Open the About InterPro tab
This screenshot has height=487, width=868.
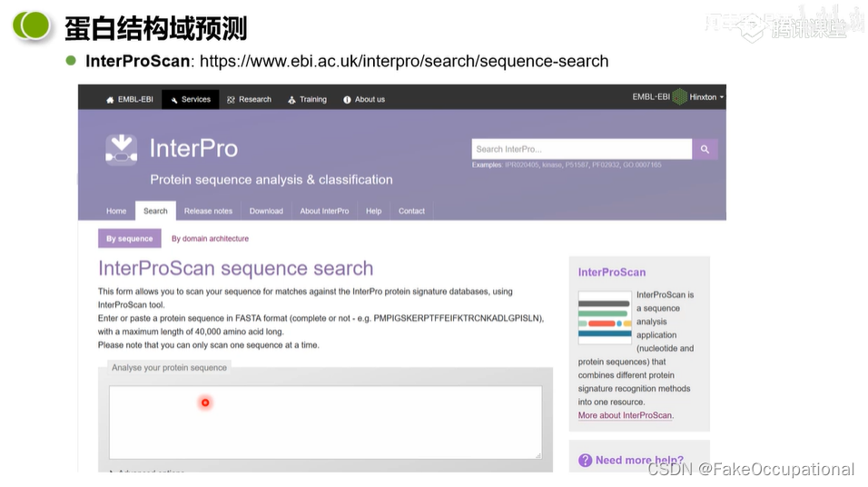(x=324, y=211)
